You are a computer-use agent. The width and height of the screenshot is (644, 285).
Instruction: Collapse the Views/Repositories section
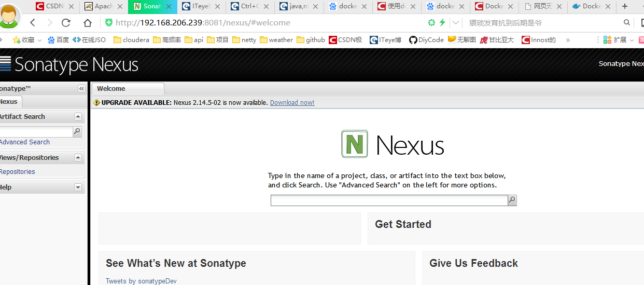click(x=78, y=158)
